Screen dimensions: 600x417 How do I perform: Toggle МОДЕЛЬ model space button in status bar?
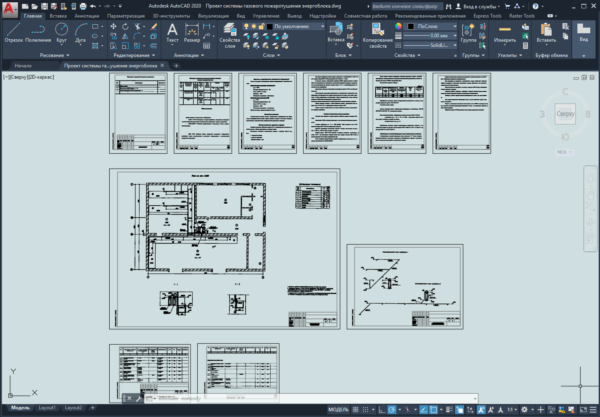coord(338,409)
